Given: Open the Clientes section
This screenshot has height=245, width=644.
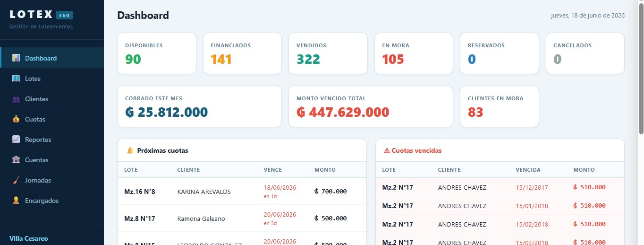Looking at the screenshot, I should [x=52, y=99].
